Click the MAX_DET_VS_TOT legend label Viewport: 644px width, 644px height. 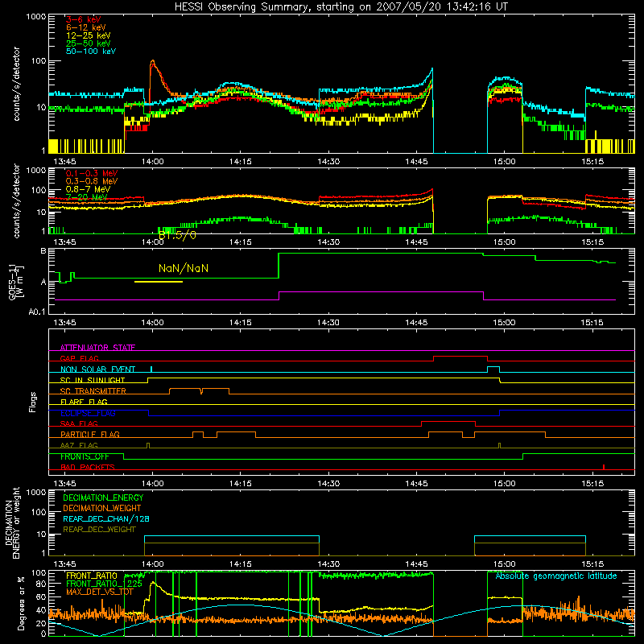100,592
